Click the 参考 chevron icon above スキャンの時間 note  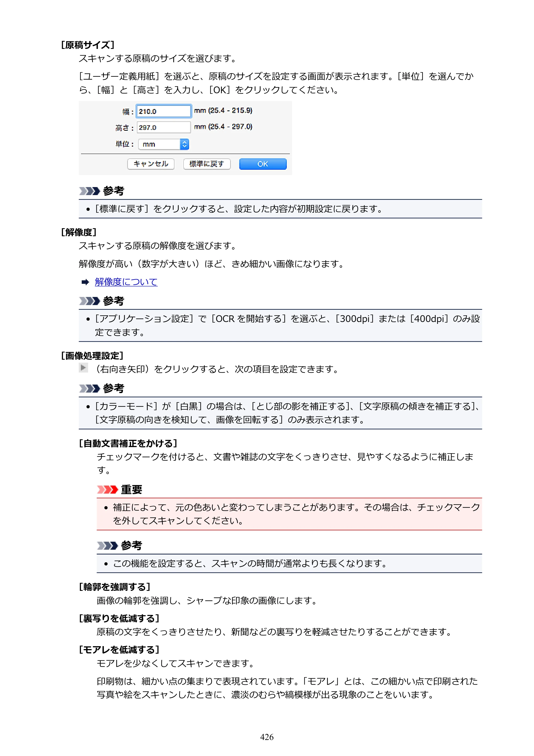[x=107, y=546]
